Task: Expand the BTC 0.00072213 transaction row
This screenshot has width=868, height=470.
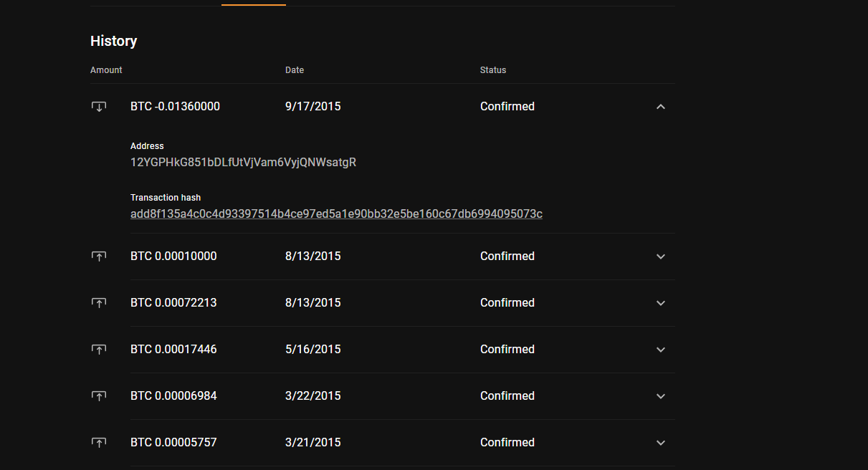Action: pyautogui.click(x=661, y=303)
